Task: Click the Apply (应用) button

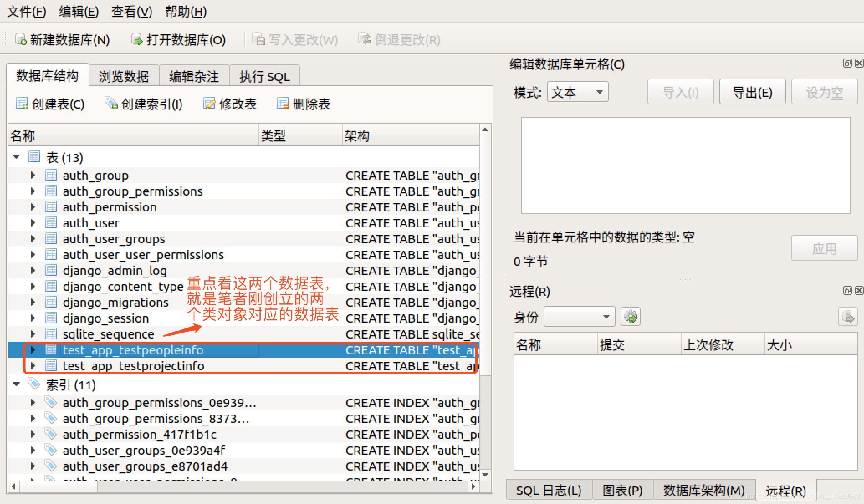Action: (824, 248)
